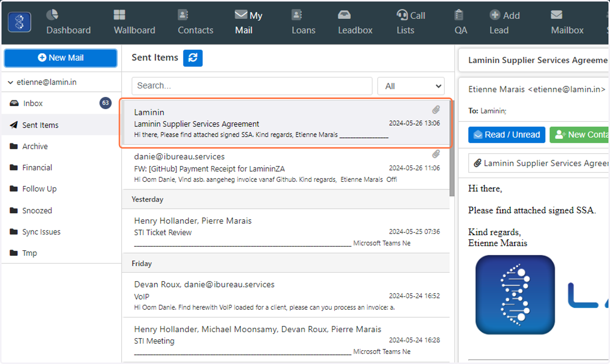Screen dimensions: 610x364
Task: Click Add Lead in the top bar
Action: pyautogui.click(x=504, y=22)
